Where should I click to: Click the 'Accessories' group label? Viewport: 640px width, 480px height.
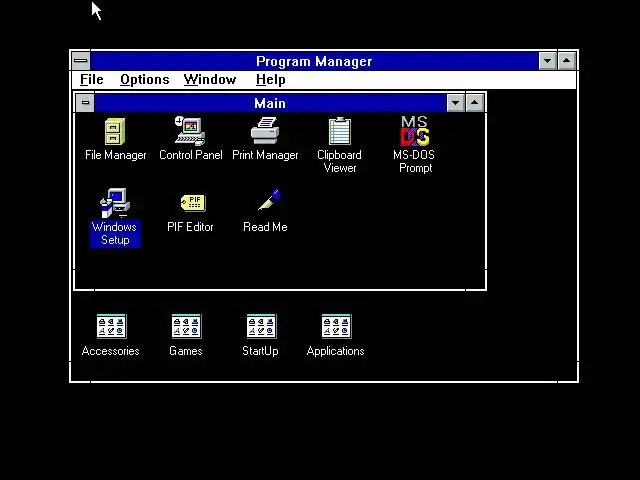(111, 351)
